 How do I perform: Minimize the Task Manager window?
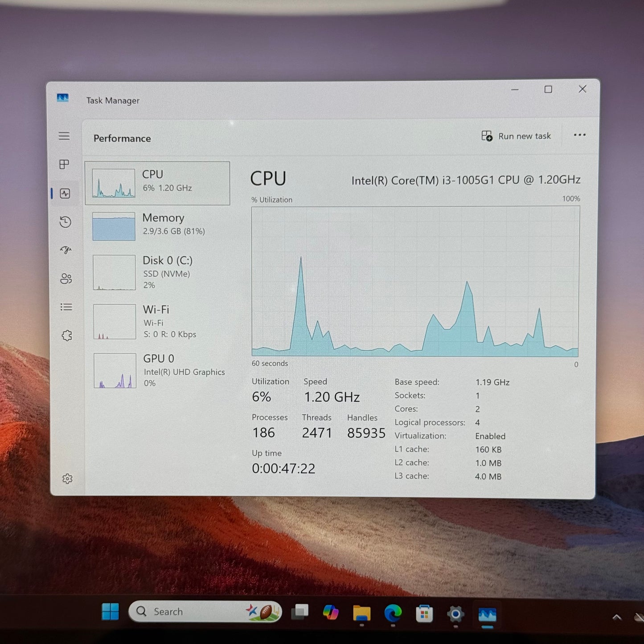tap(515, 90)
